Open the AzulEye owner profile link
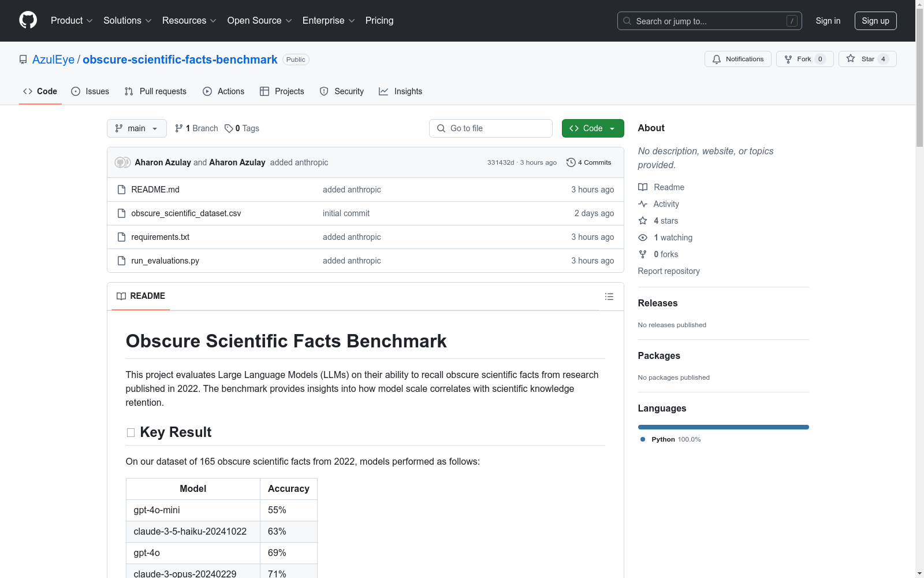 coord(54,60)
